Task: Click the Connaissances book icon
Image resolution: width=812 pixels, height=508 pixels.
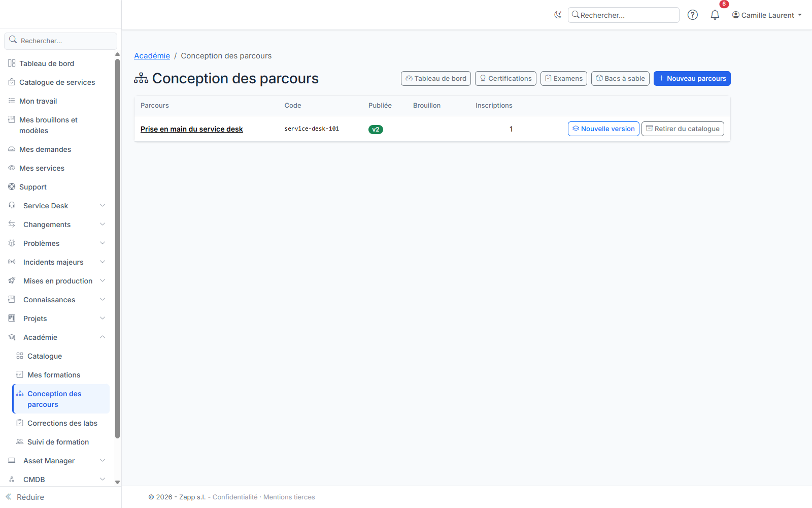Action: pyautogui.click(x=12, y=300)
